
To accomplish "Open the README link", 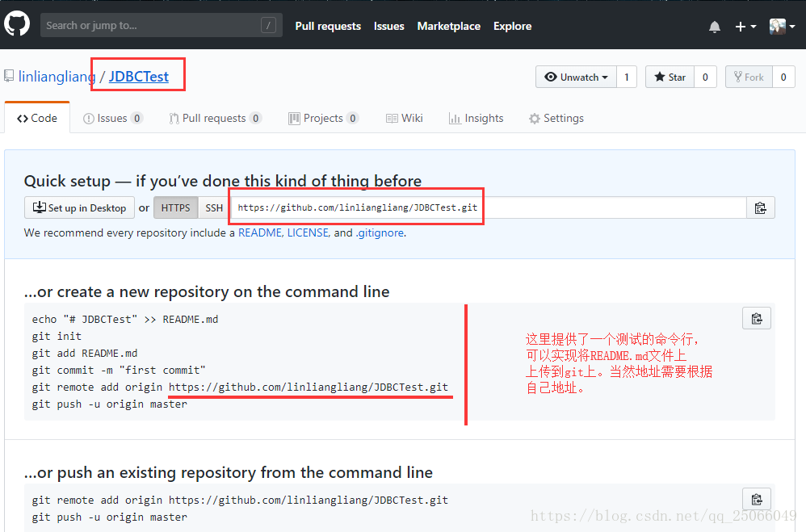I will [259, 232].
